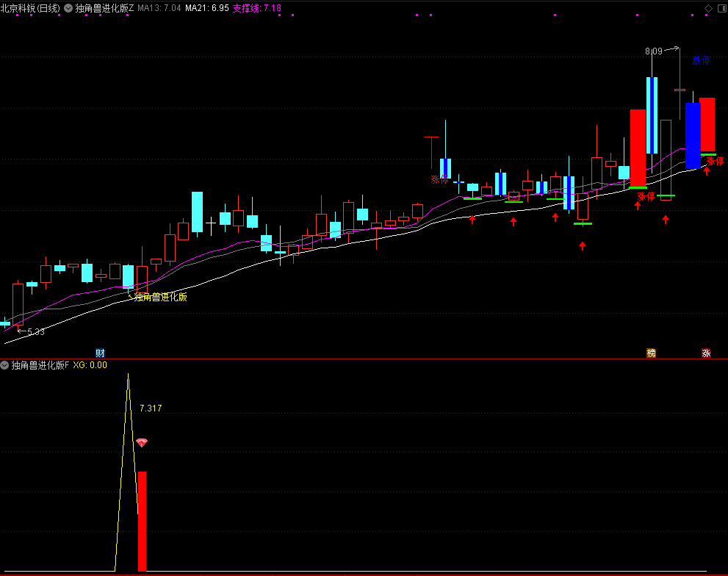Click the 财 financial event marker
Image resolution: width=728 pixels, height=576 pixels.
[100, 353]
